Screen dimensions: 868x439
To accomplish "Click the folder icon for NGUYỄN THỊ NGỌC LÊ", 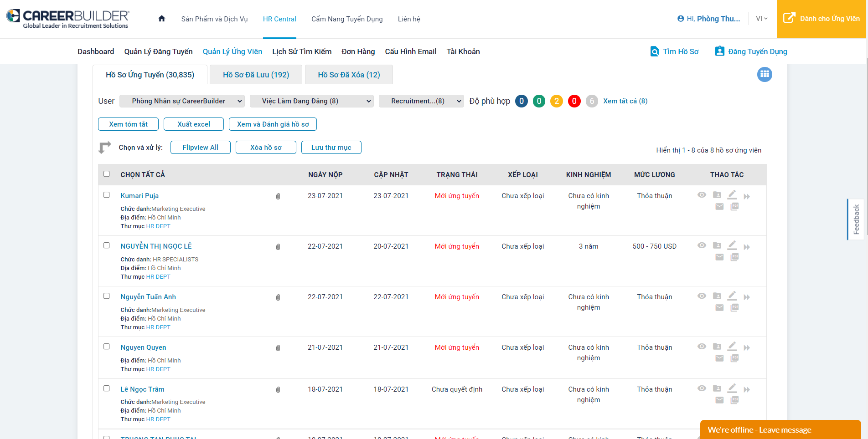I will (717, 245).
